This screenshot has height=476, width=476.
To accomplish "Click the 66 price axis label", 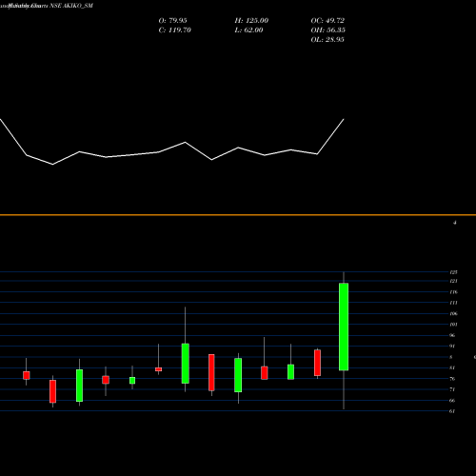I will [452, 401].
